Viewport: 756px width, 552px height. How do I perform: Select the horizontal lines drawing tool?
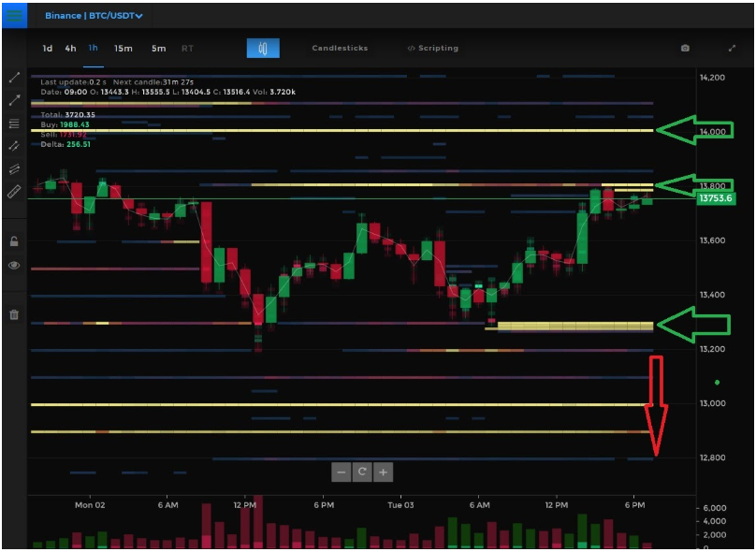click(14, 123)
